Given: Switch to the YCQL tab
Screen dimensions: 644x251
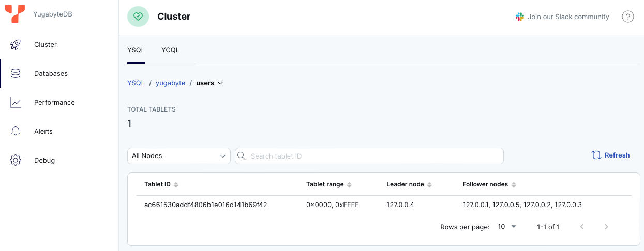Looking at the screenshot, I should coord(170,50).
